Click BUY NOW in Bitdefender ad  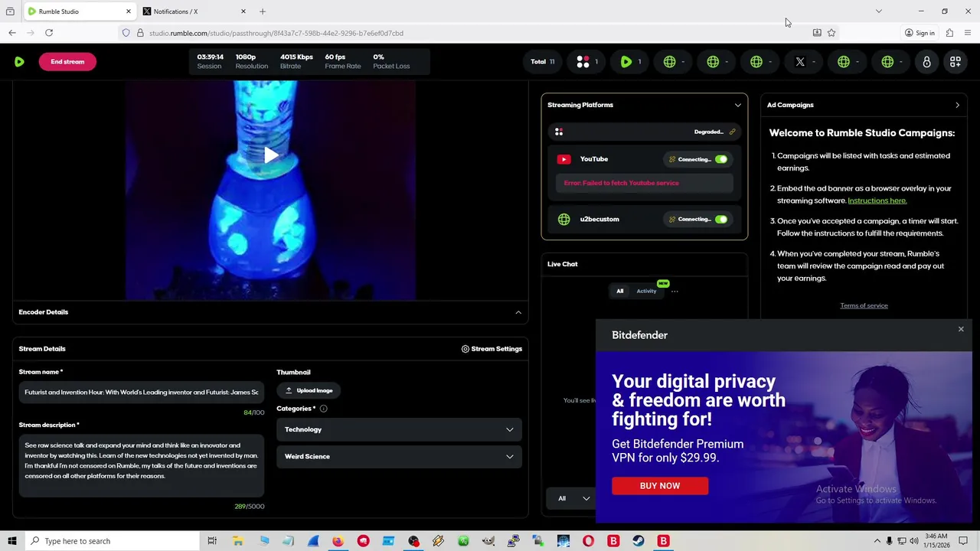660,486
